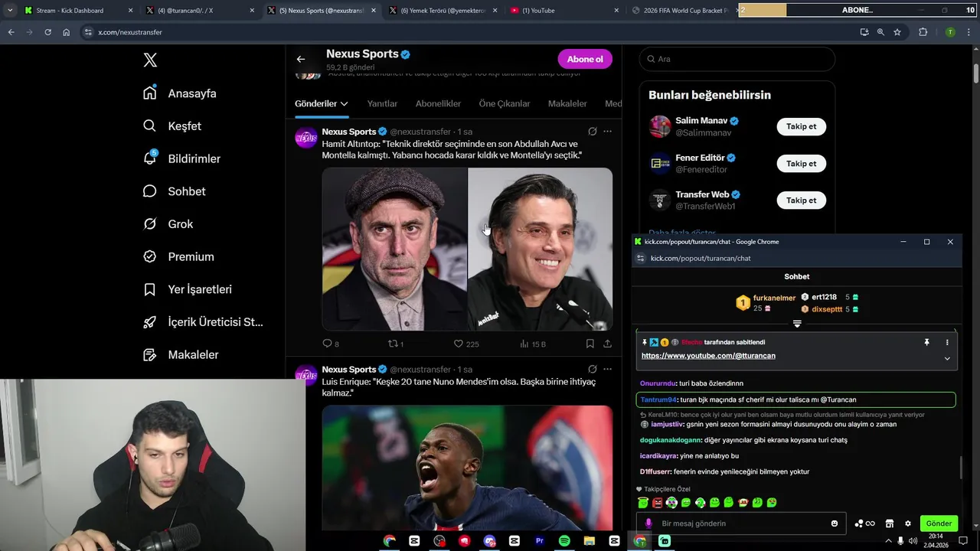
Task: Open Premiere Pro from the taskbar
Action: click(x=539, y=541)
